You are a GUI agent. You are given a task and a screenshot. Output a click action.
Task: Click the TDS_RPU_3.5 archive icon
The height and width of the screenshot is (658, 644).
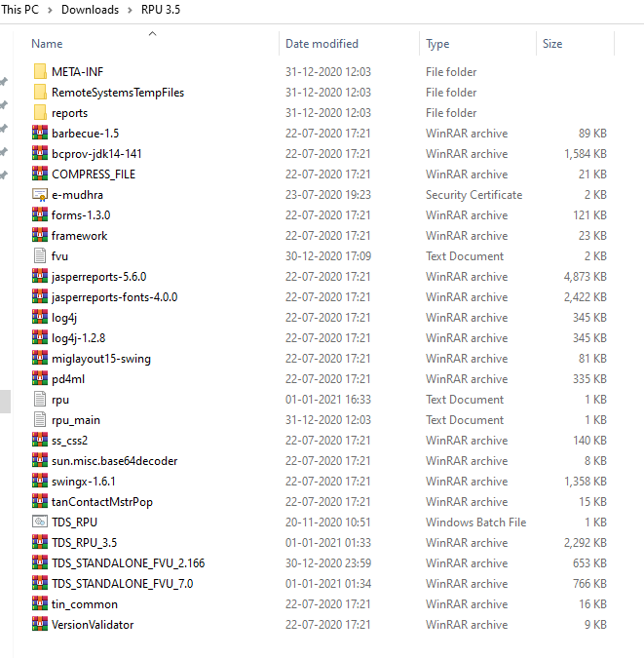coord(40,543)
